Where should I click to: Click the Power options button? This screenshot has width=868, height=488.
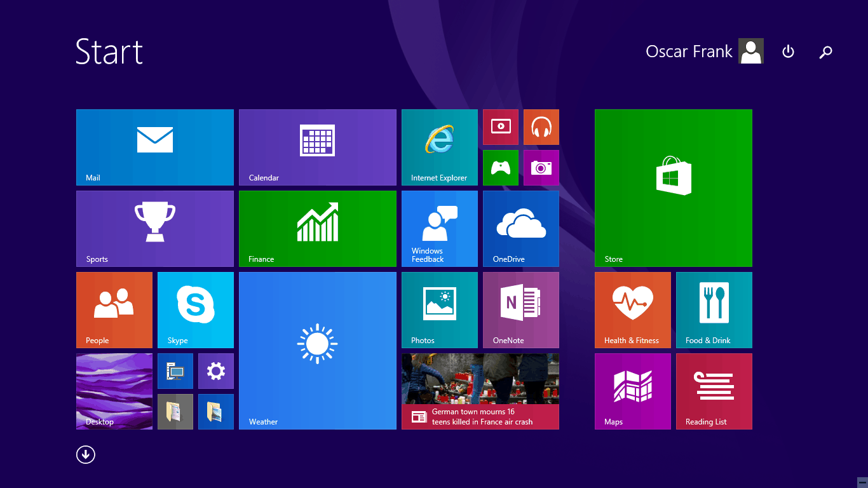788,51
